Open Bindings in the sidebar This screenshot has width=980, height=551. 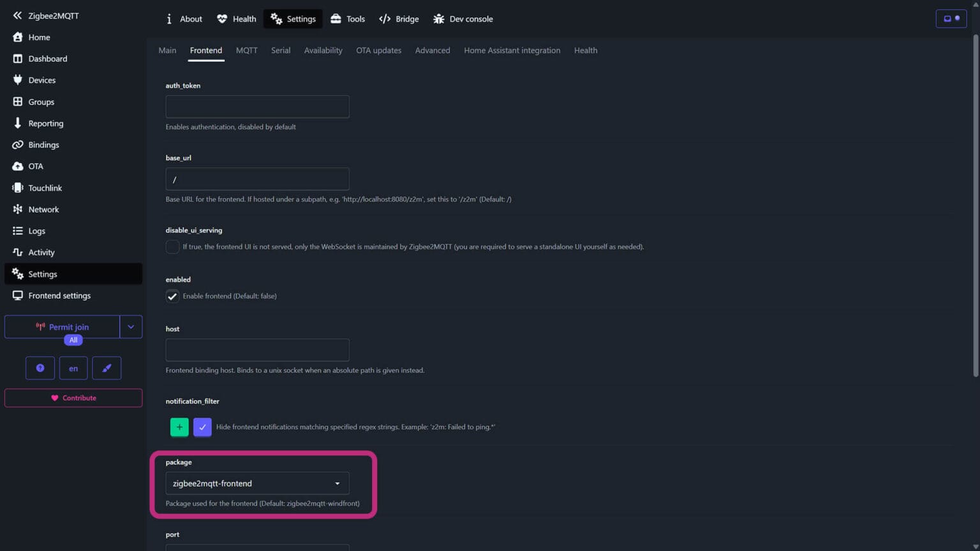pyautogui.click(x=73, y=145)
